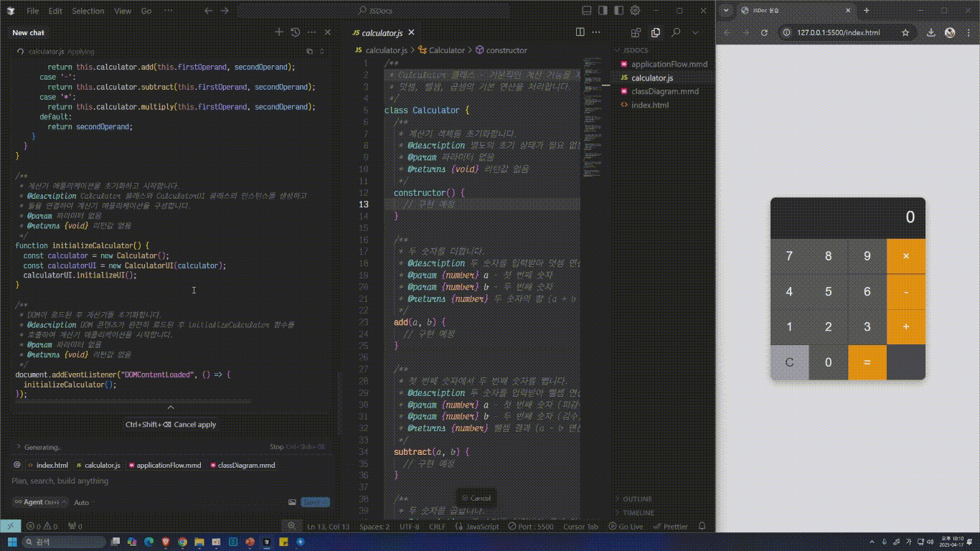Screen dimensions: 980x551
Task: Change encoding via UTF-8 status item
Action: tap(409, 526)
